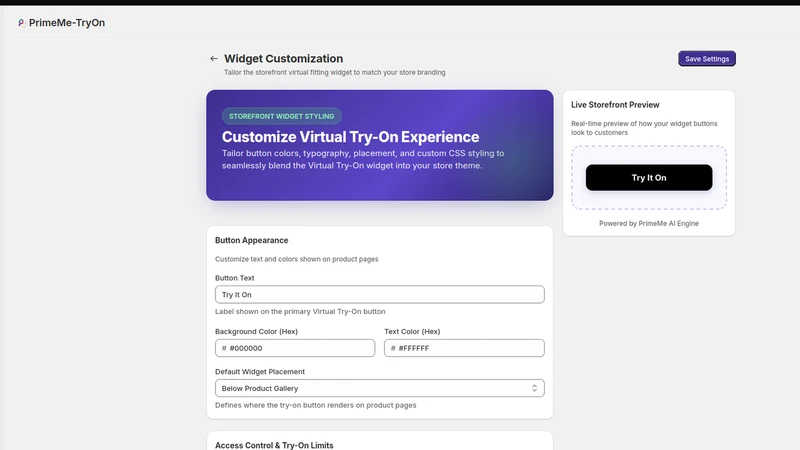Click the Customize Virtual Try-On Experience headline
Viewport: 800px width, 450px height.
point(351,137)
